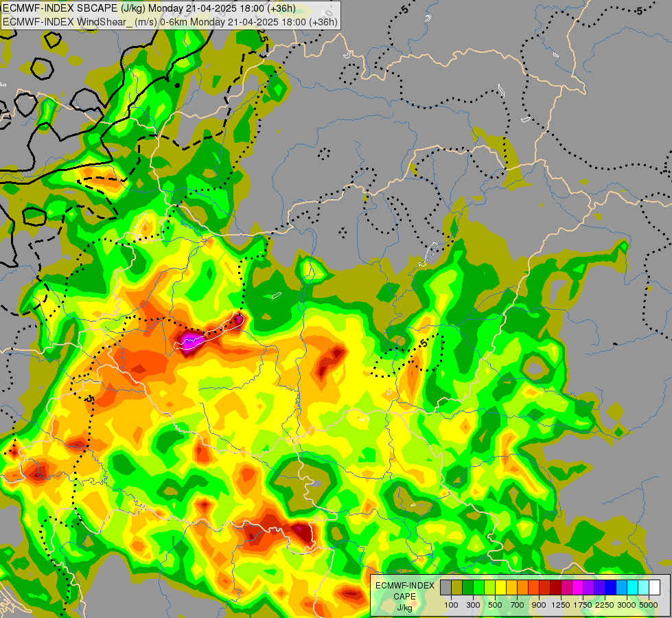Select the pure blue legend swatch
The height and width of the screenshot is (618, 672).
coord(611,587)
